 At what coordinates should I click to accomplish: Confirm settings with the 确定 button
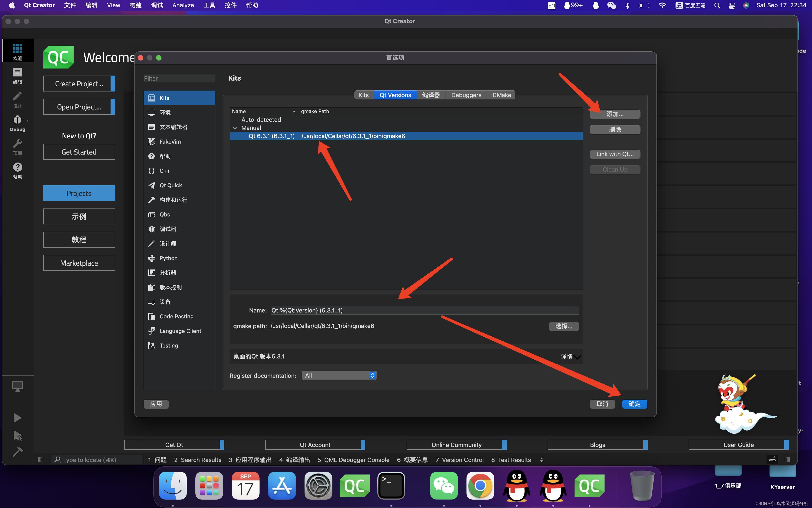pos(634,404)
